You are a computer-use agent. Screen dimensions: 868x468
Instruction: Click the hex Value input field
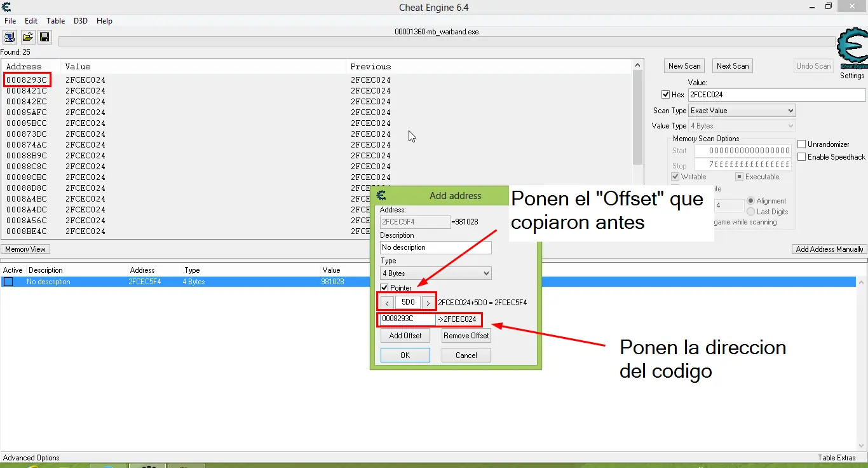click(776, 95)
